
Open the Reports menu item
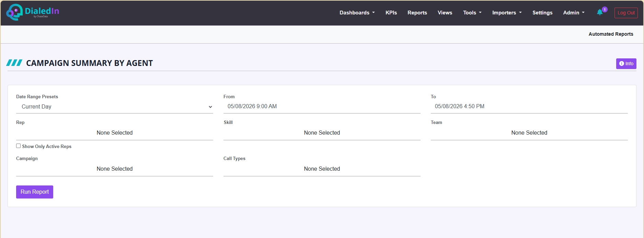tap(417, 13)
